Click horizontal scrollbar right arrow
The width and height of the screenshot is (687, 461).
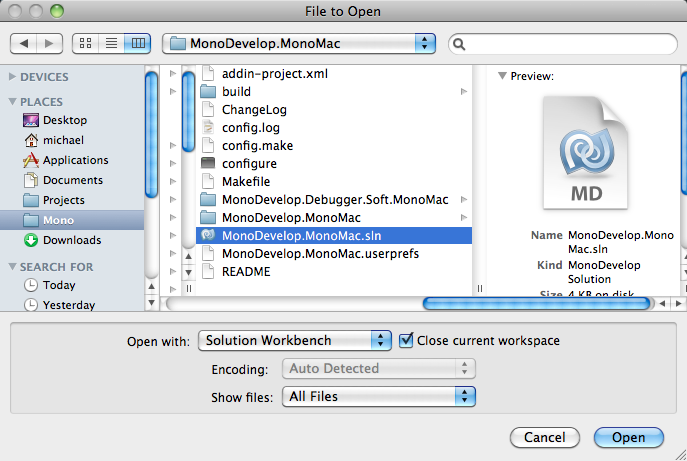(x=678, y=303)
